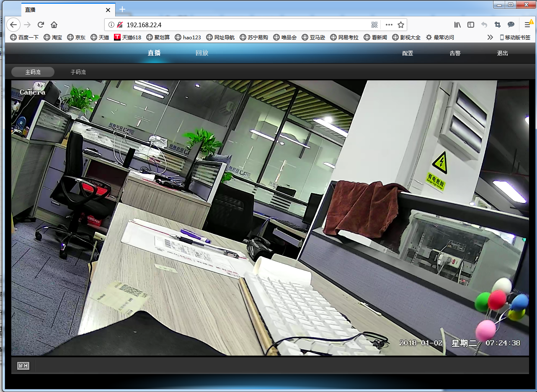537x392 pixels.
Task: Reload the current camera page
Action: click(41, 25)
